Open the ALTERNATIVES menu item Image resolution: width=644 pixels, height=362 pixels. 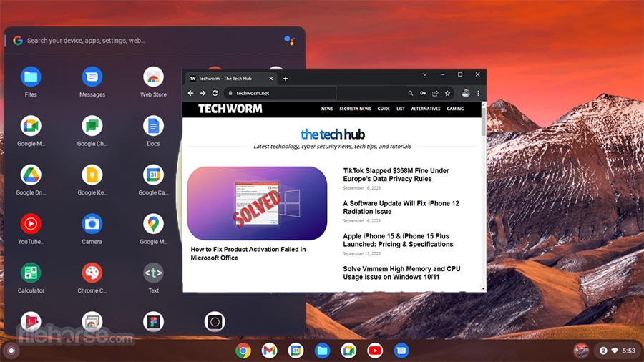[426, 109]
